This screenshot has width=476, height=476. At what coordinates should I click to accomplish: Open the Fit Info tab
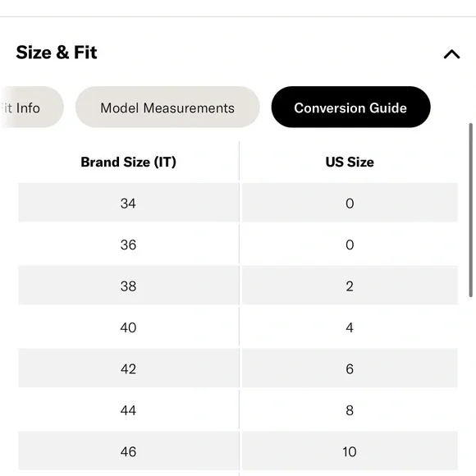coord(30,108)
